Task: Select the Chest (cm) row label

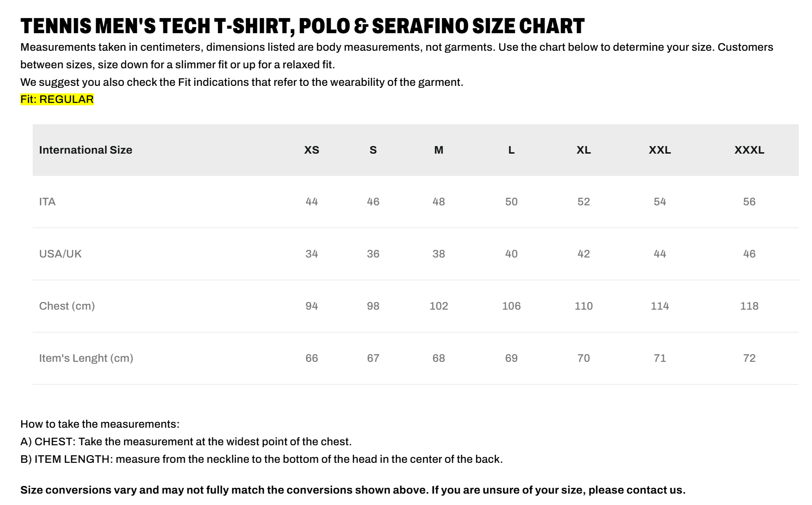Action: [x=67, y=306]
